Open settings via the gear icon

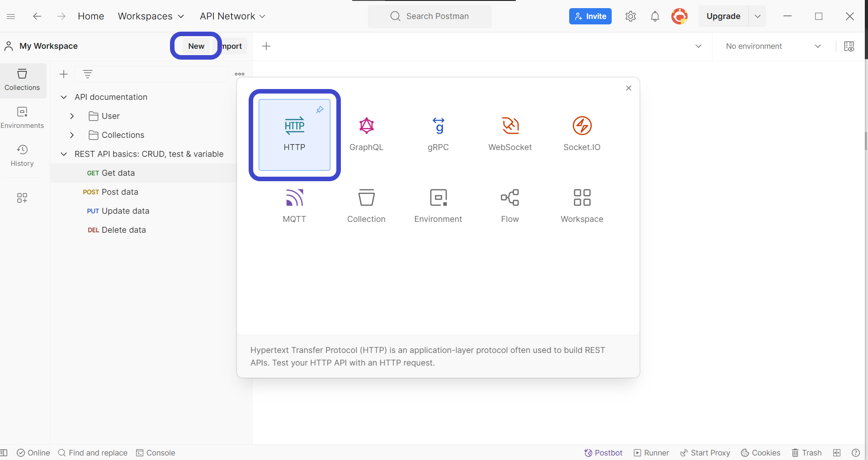(631, 16)
